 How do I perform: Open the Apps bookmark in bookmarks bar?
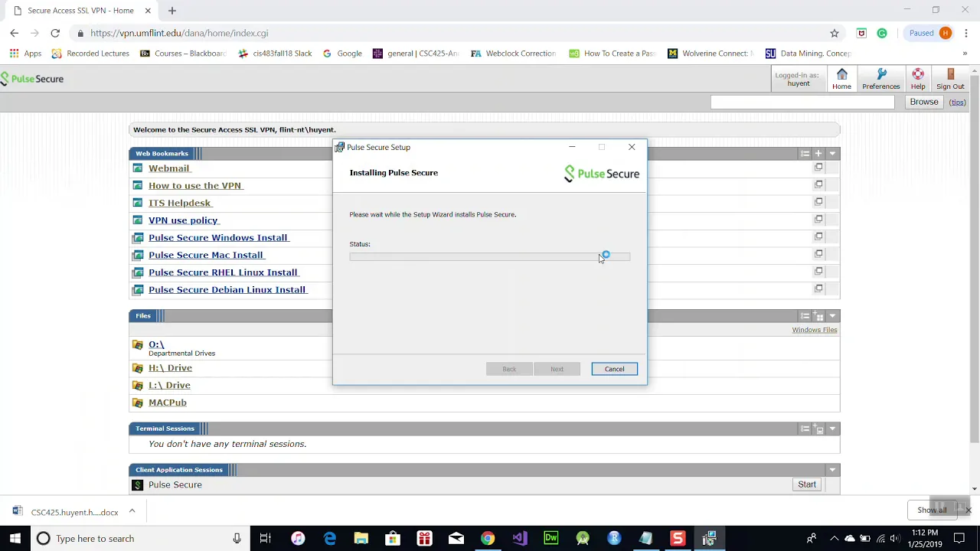25,54
